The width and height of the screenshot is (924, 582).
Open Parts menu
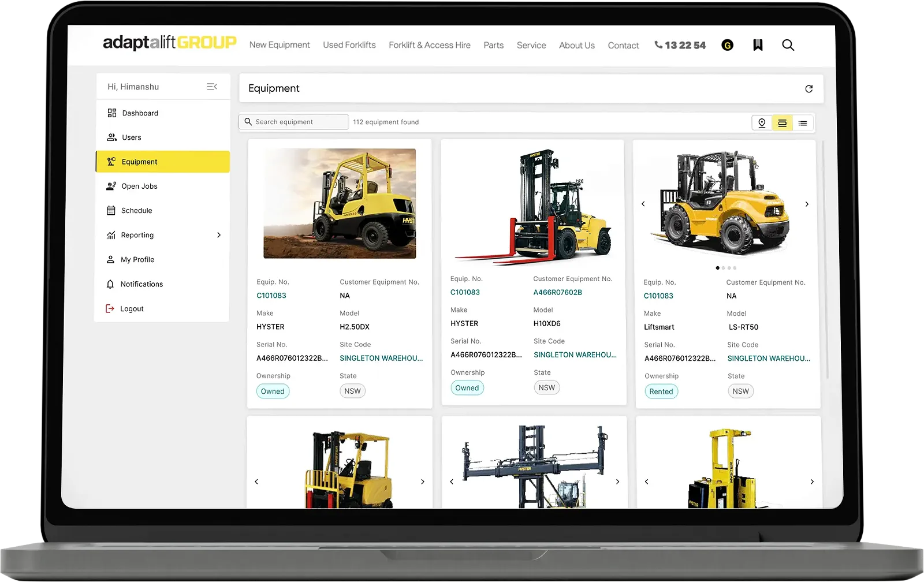493,45
